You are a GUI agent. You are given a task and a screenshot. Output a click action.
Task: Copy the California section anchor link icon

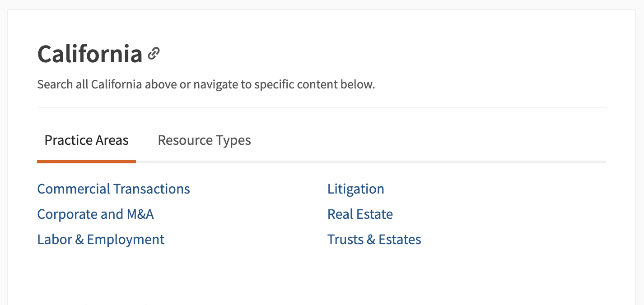coord(154,54)
